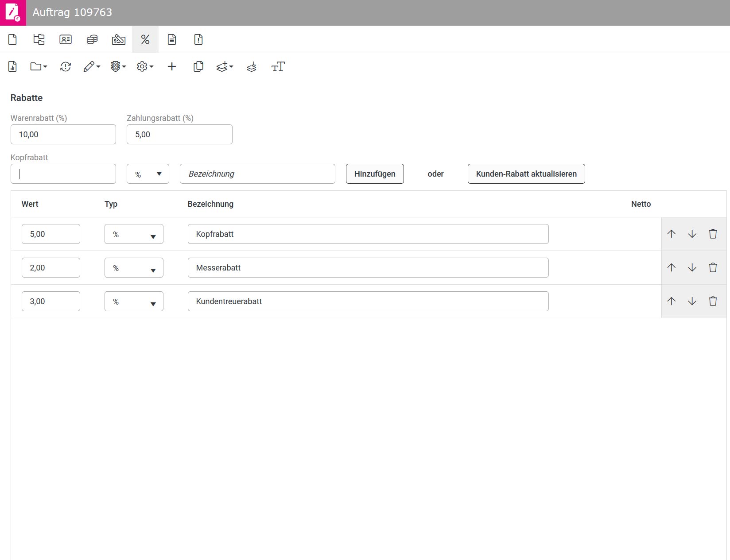The height and width of the screenshot is (560, 730).
Task: Expand the gear settings dropdown
Action: pos(145,67)
